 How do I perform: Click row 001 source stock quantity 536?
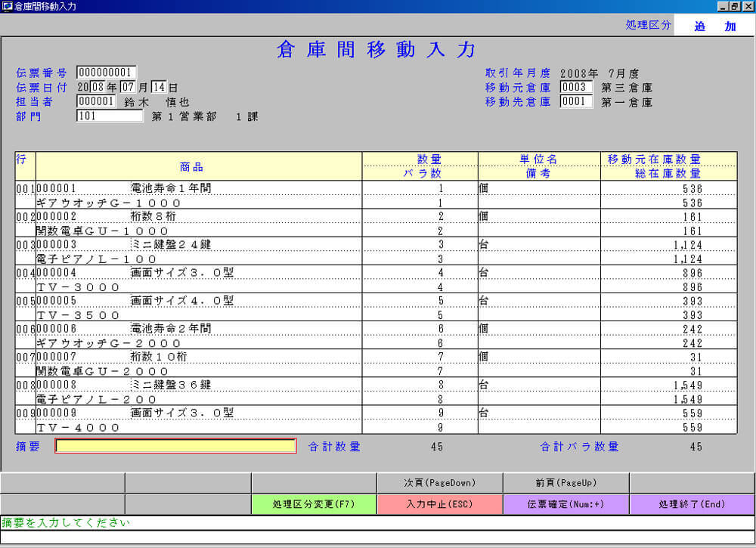coord(692,188)
